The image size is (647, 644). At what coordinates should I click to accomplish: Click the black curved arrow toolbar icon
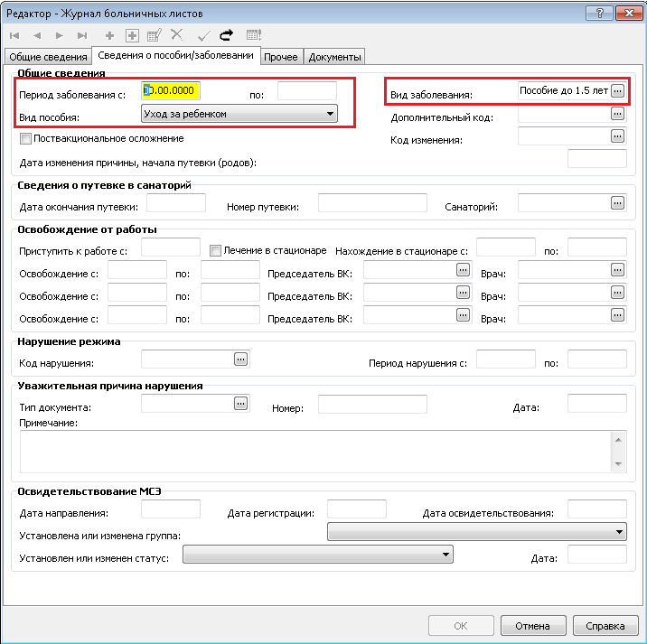(227, 35)
